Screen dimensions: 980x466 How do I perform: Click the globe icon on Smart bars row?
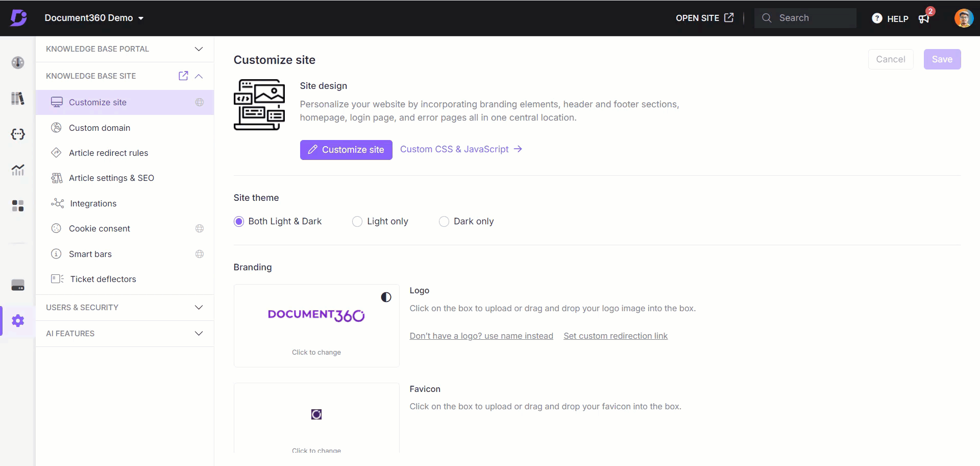click(200, 254)
